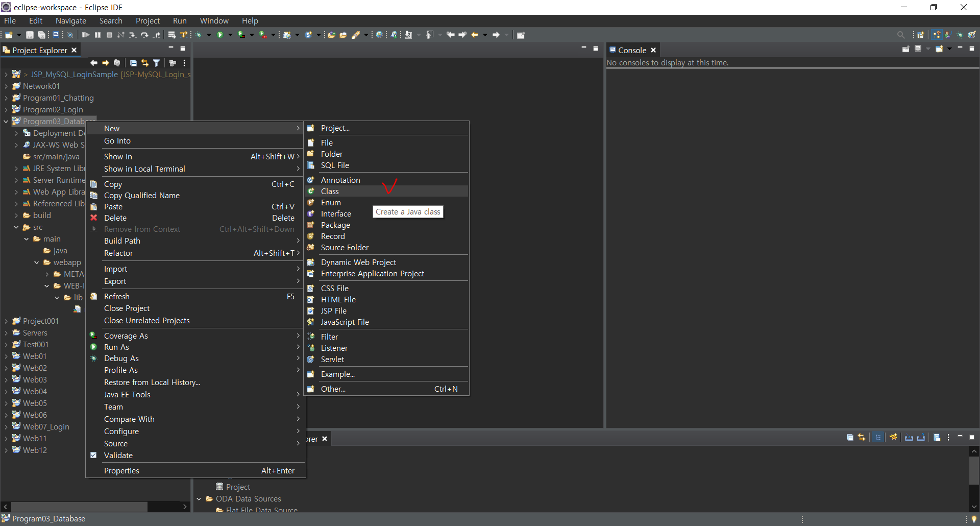Click the Open Console icon
980x526 pixels.
[x=940, y=49]
